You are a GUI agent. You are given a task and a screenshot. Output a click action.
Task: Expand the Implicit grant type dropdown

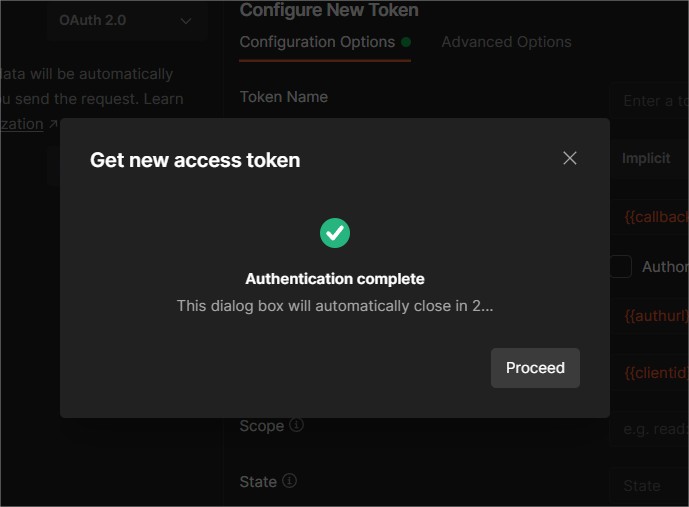coord(650,158)
